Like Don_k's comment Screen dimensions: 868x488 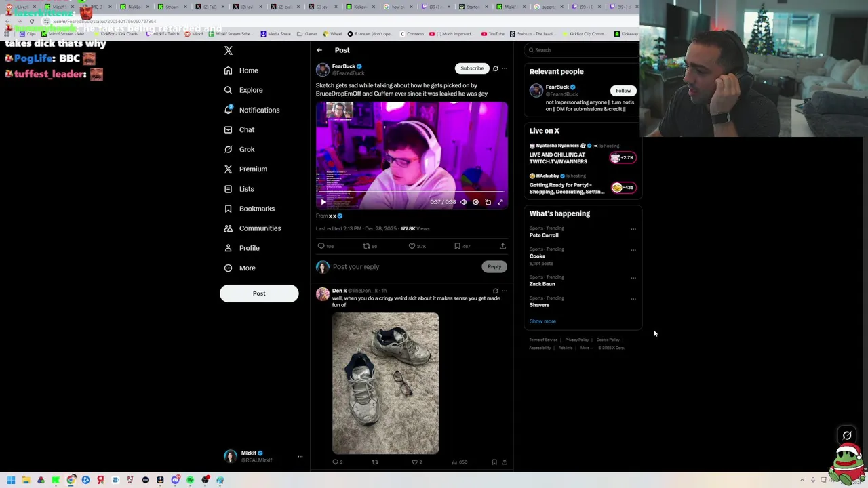click(415, 462)
